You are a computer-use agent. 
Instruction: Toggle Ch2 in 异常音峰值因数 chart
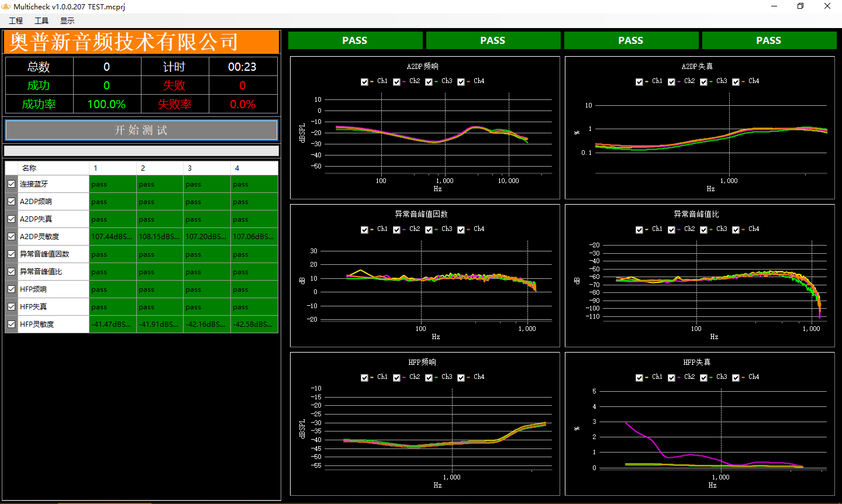point(396,230)
